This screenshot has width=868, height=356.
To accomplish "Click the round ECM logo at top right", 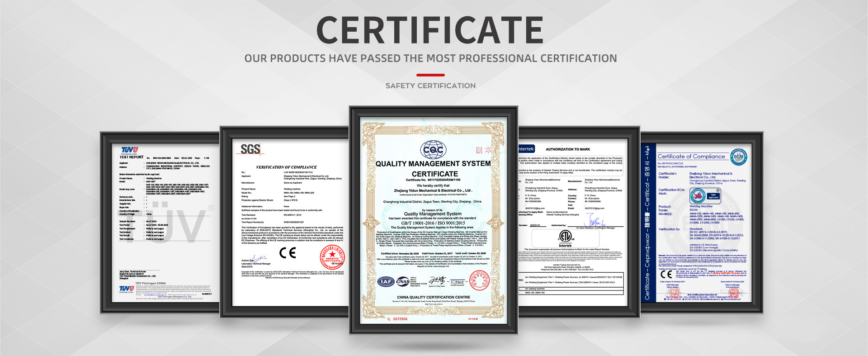I will 738,157.
